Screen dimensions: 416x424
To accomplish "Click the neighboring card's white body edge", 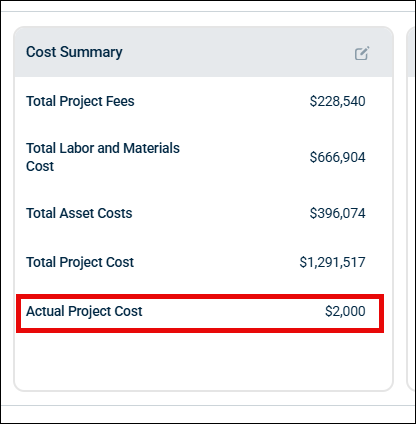I will 412,233.
